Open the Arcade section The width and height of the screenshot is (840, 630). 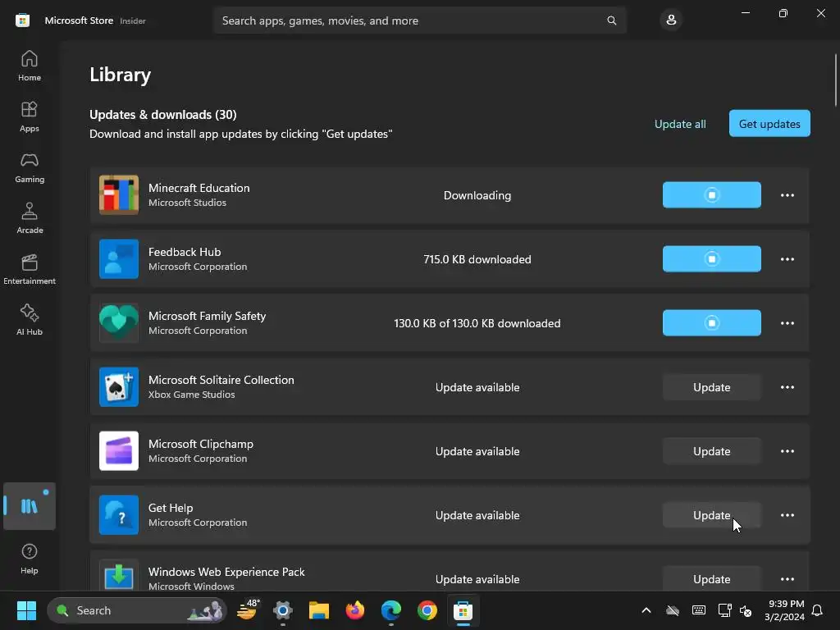click(29, 218)
